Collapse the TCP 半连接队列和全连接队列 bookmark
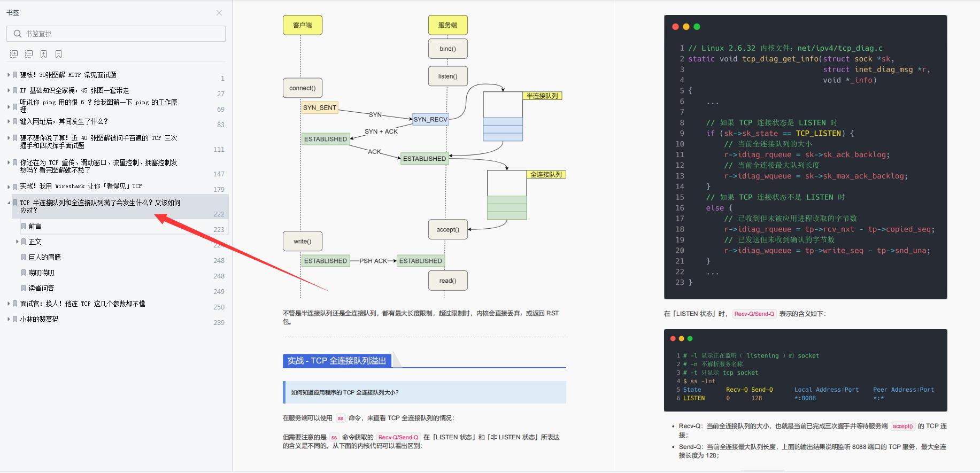The height and width of the screenshot is (473, 980). [x=9, y=203]
